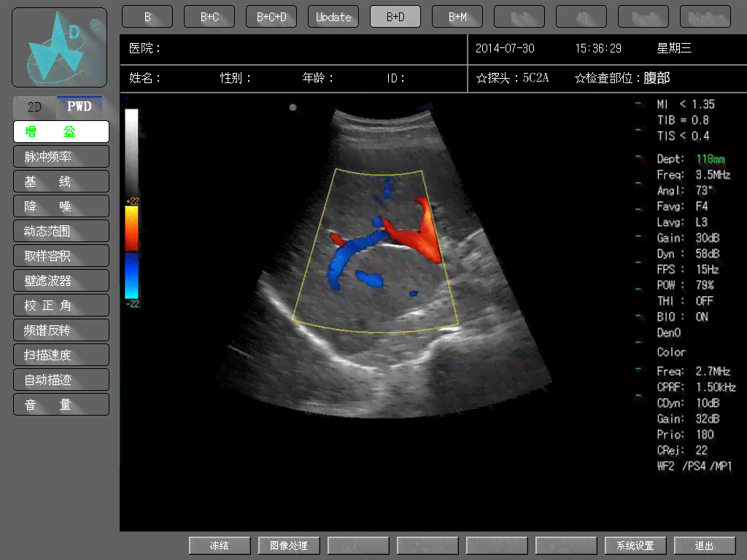Select the B+C mode button

click(209, 17)
